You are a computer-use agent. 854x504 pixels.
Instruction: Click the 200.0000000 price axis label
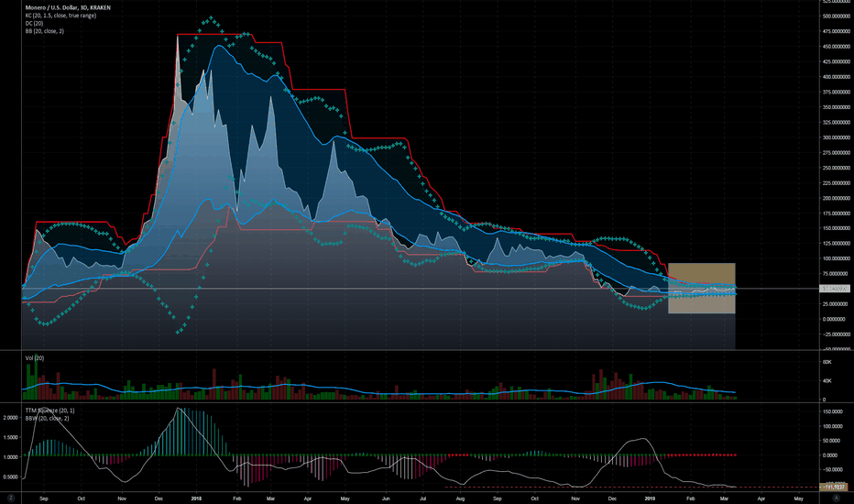(836, 198)
